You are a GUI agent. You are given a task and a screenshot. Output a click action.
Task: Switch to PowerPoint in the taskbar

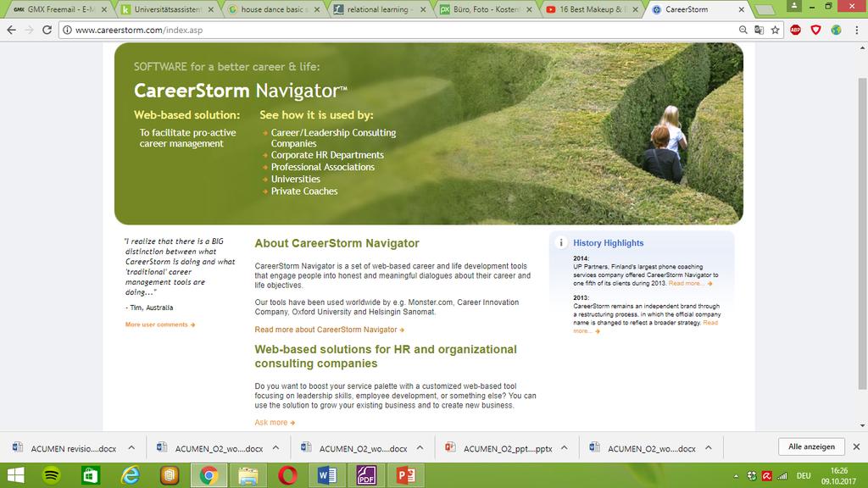[406, 475]
